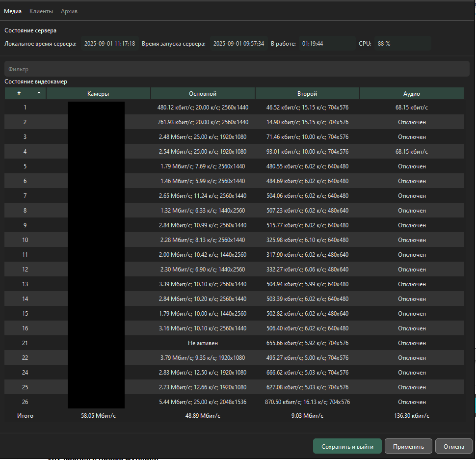Open the Архив tab

coord(69,11)
